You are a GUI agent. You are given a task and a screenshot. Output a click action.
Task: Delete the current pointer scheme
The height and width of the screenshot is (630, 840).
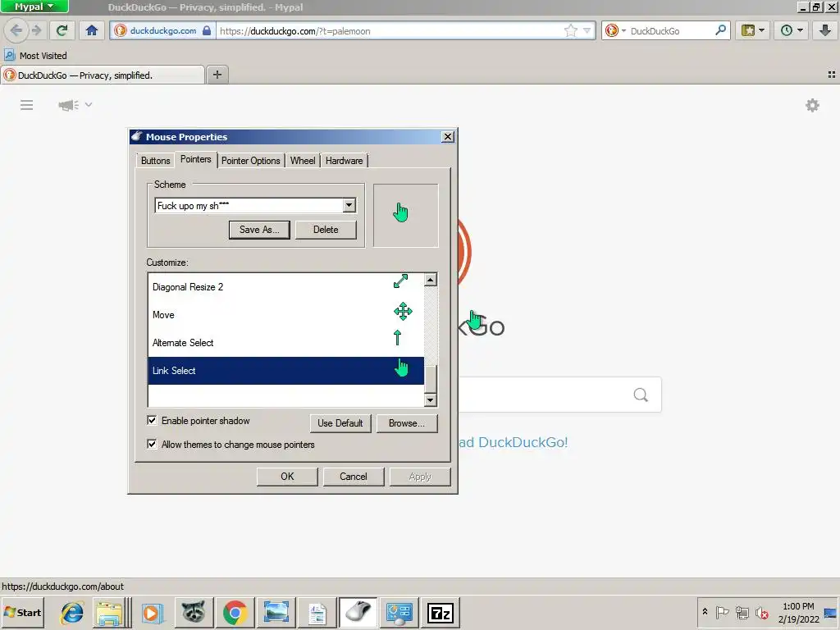[x=326, y=230]
